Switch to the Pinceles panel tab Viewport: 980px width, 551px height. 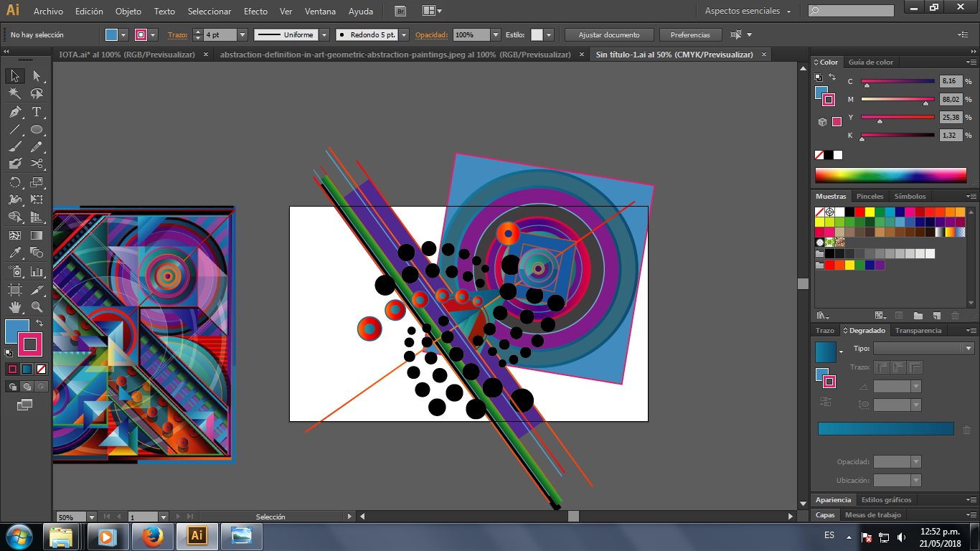(x=870, y=196)
